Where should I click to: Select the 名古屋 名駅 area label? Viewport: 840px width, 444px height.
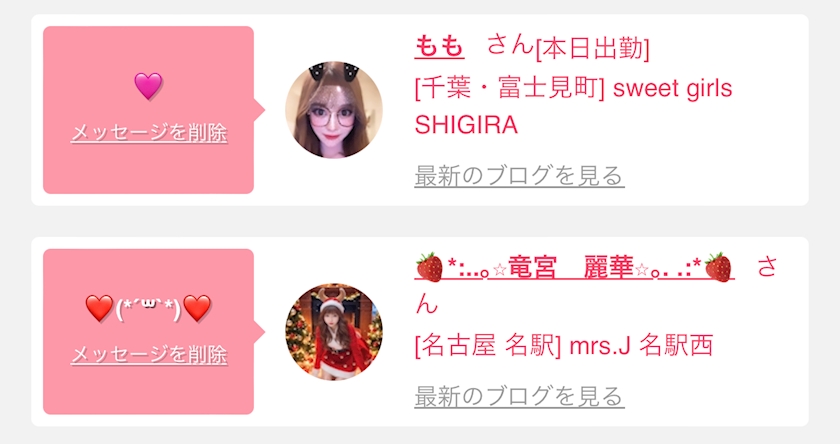click(488, 346)
